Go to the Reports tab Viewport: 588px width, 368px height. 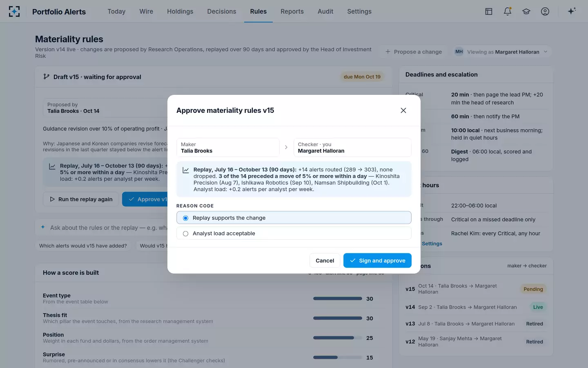[292, 11]
